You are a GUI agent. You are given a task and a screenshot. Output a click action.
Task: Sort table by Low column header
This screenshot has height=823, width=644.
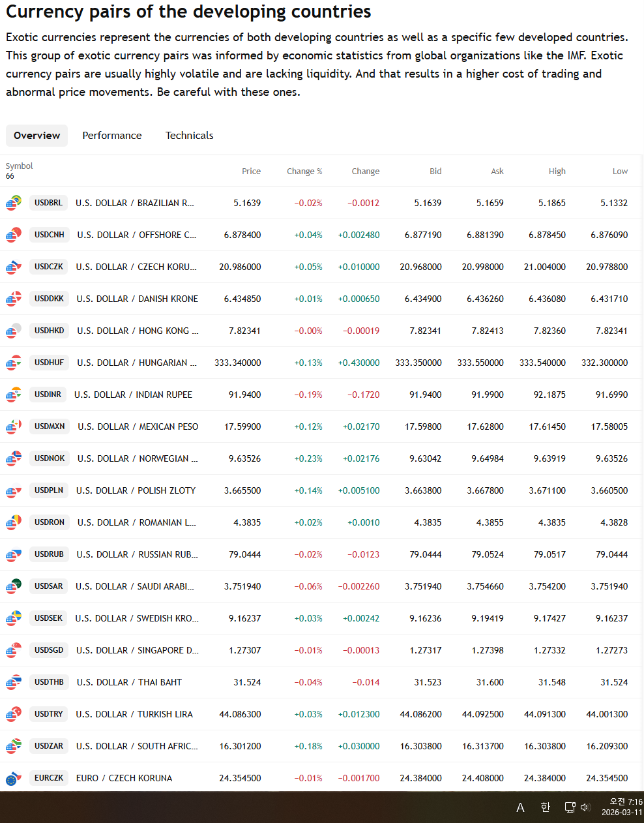click(x=620, y=172)
